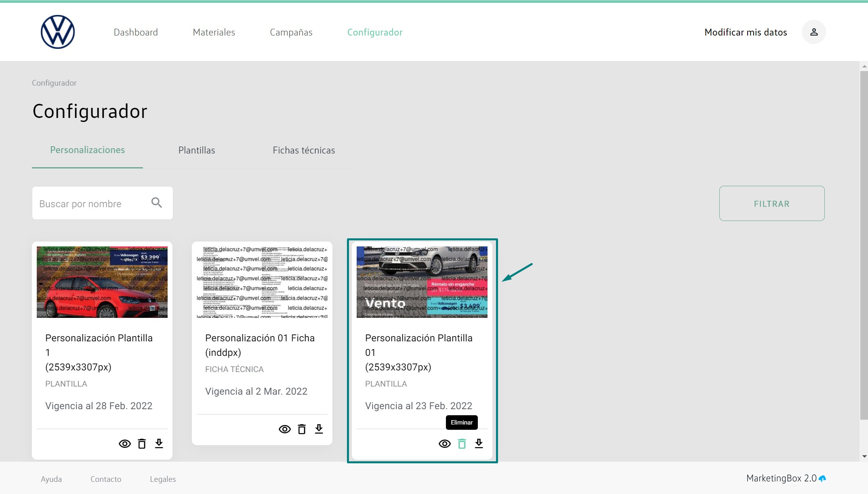Download Personalización Plantilla 01
Viewport: 868px width, 494px height.
tap(479, 444)
